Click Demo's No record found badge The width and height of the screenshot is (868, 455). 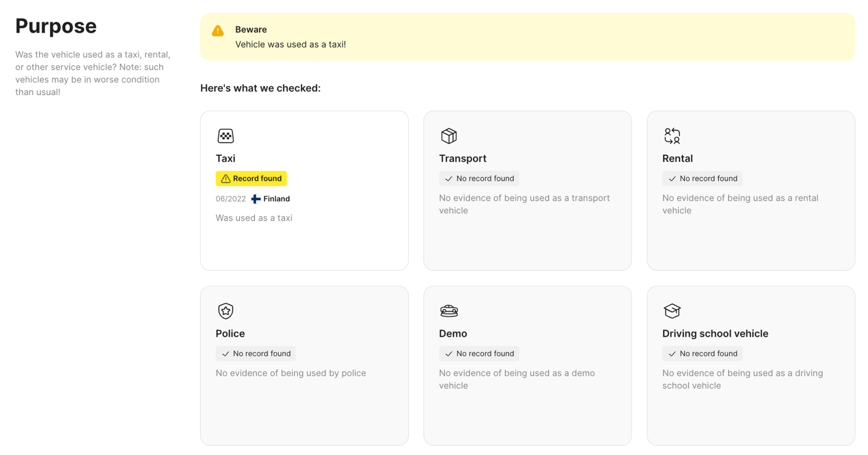479,353
